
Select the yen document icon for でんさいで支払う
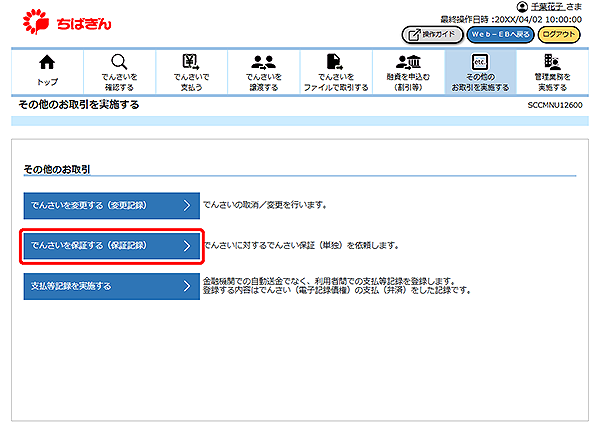click(191, 62)
